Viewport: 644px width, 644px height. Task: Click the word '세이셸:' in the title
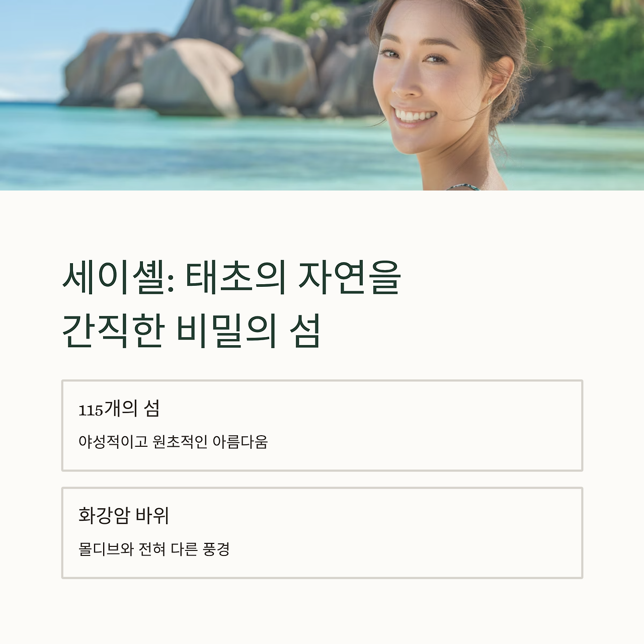(x=118, y=278)
